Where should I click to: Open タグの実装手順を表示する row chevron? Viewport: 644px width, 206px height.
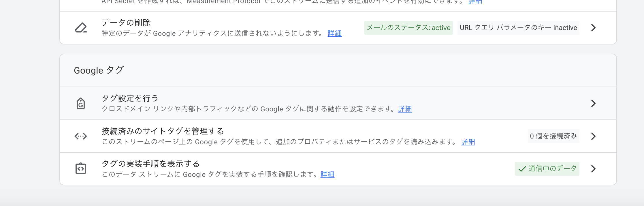(x=593, y=169)
